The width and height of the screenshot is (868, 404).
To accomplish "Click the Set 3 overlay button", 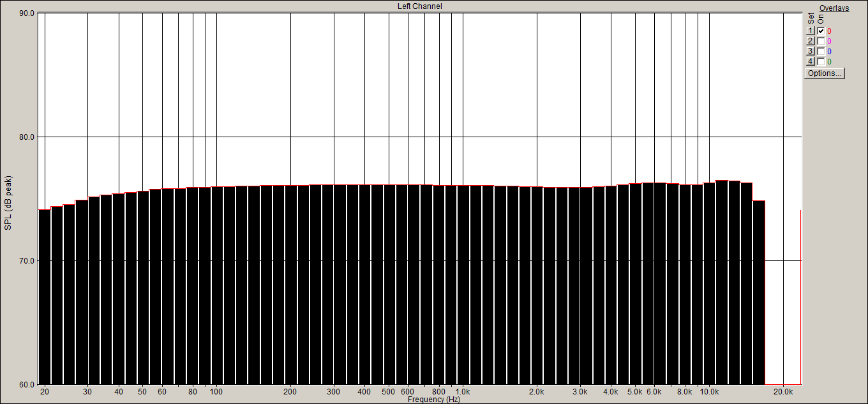I will pyautogui.click(x=811, y=51).
